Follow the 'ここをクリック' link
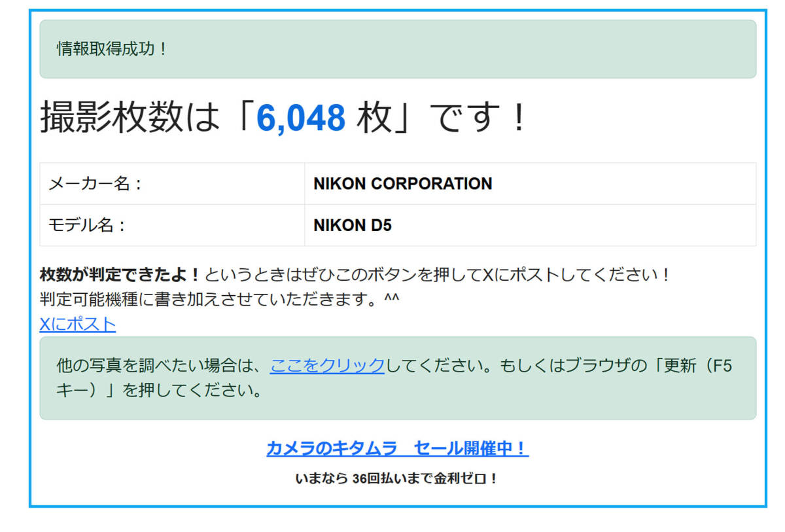Viewport: 785px width, 532px height. point(327,365)
